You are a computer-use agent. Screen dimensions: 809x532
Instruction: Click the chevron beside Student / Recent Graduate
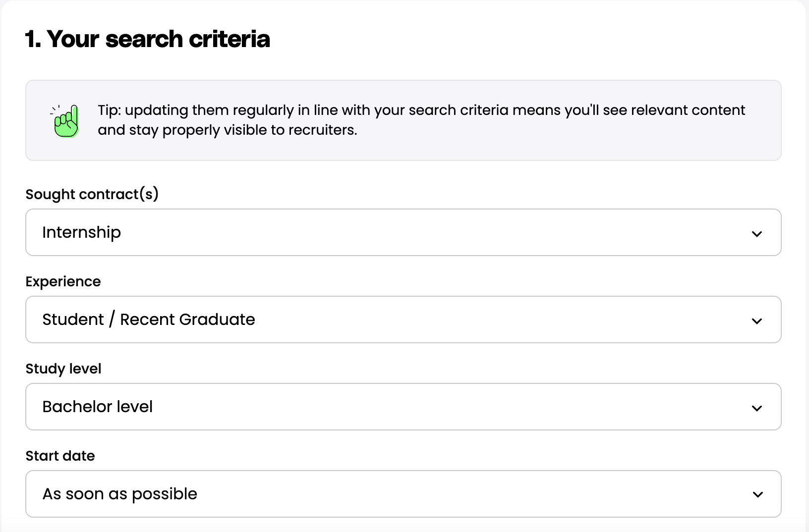756,320
